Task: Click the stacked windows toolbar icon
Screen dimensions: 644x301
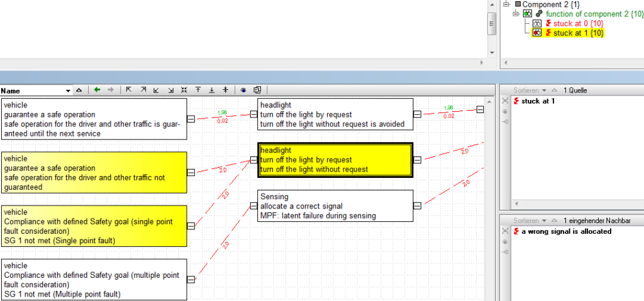Action: pos(257,90)
